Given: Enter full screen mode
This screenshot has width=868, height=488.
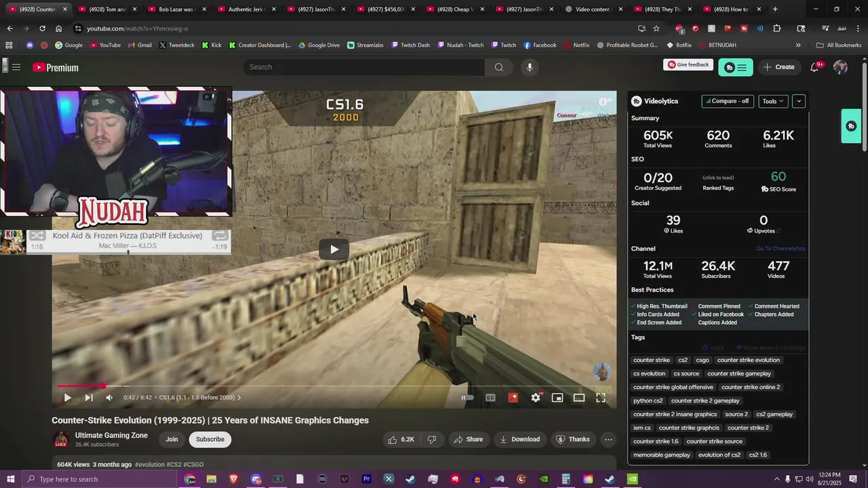Looking at the screenshot, I should [x=601, y=398].
